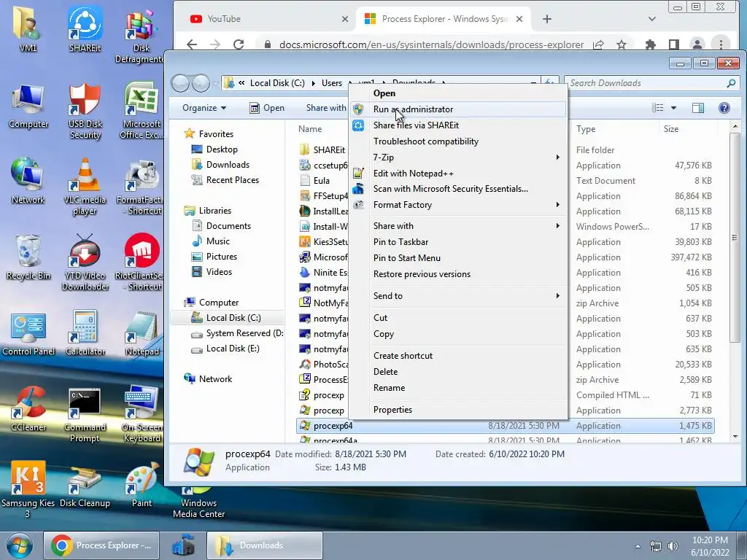747x560 pixels.
Task: Launch VLC media player shortcut
Action: 85,187
